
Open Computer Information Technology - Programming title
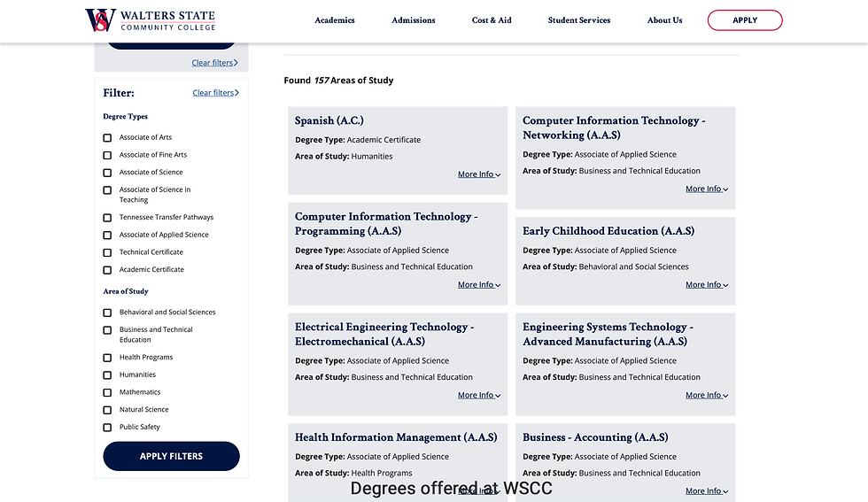(x=386, y=224)
